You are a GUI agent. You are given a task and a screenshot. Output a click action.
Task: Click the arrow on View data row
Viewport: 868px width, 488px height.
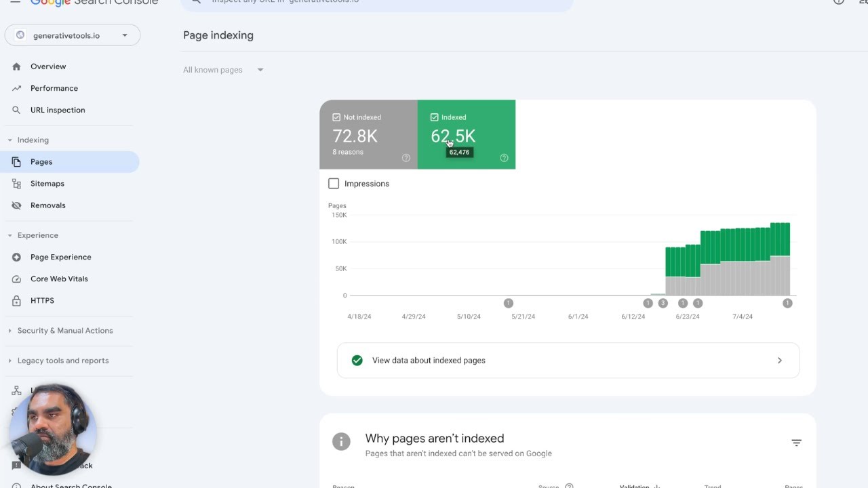780,361
